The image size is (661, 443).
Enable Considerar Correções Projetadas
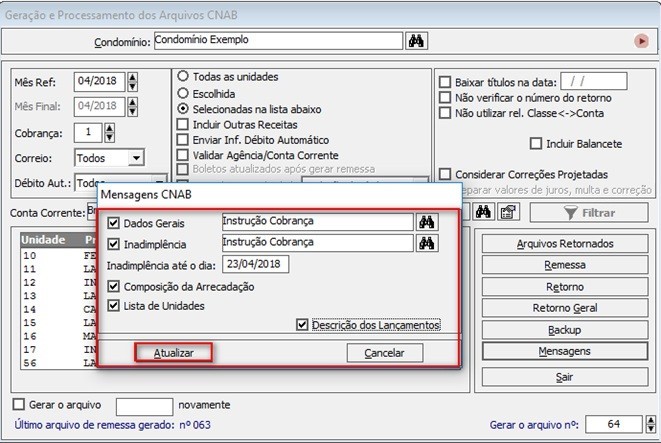pos(445,174)
